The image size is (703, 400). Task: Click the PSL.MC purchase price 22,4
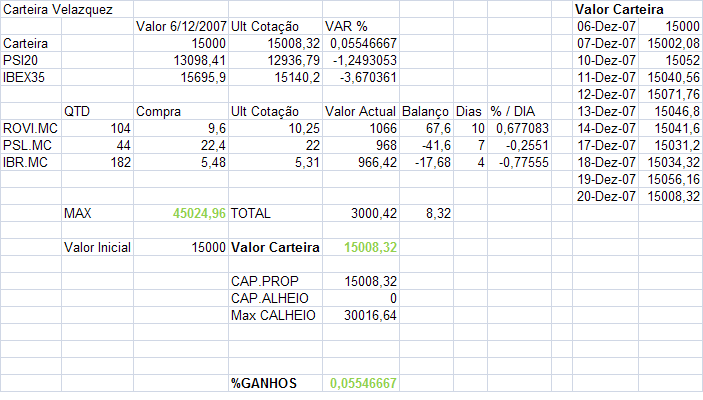click(213, 146)
